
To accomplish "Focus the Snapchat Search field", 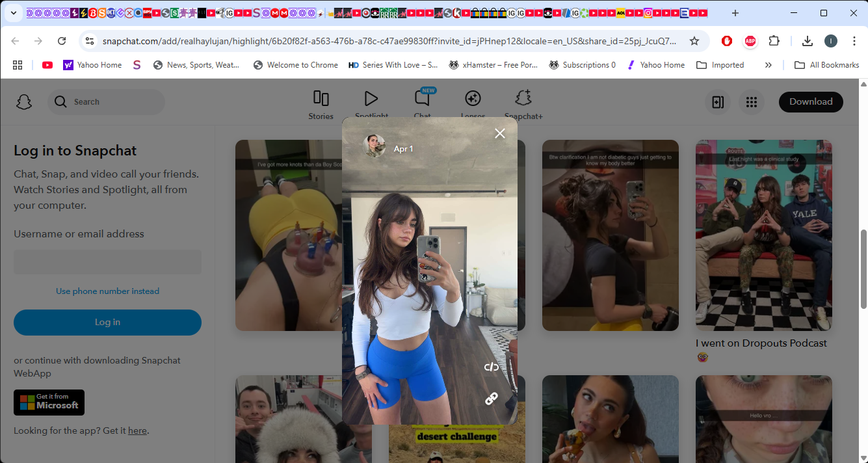I will (x=106, y=102).
